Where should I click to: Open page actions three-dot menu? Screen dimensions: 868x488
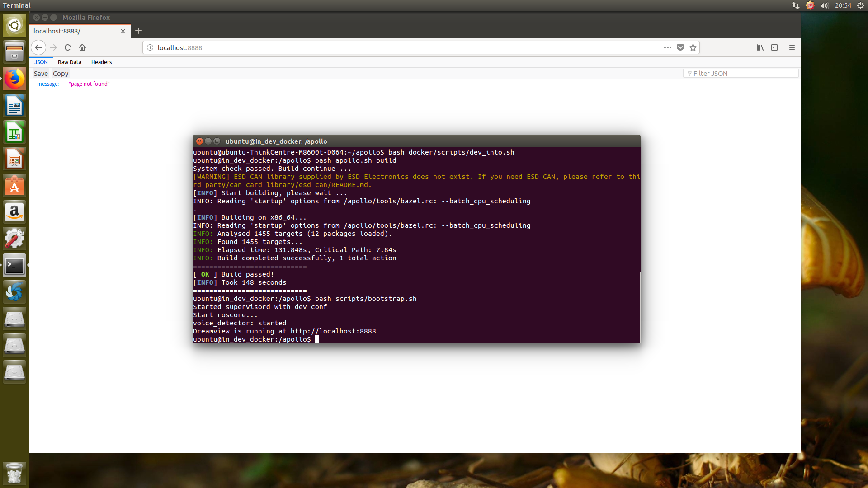point(668,47)
